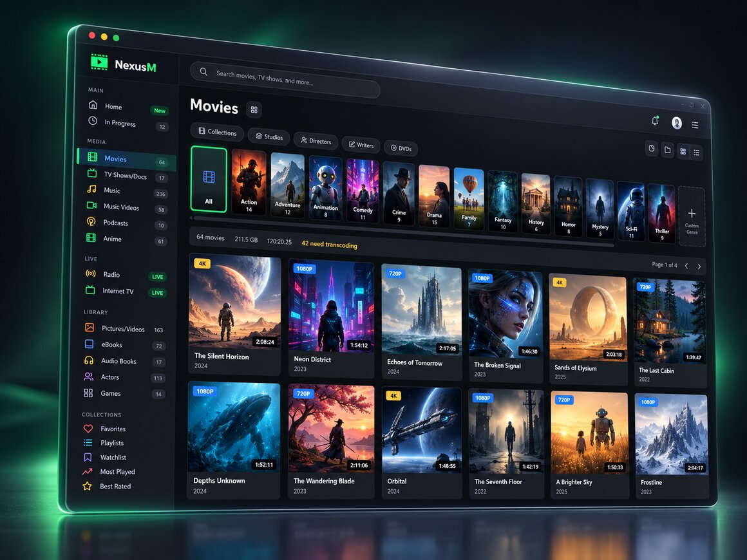Click the notifications bell icon

tap(655, 121)
